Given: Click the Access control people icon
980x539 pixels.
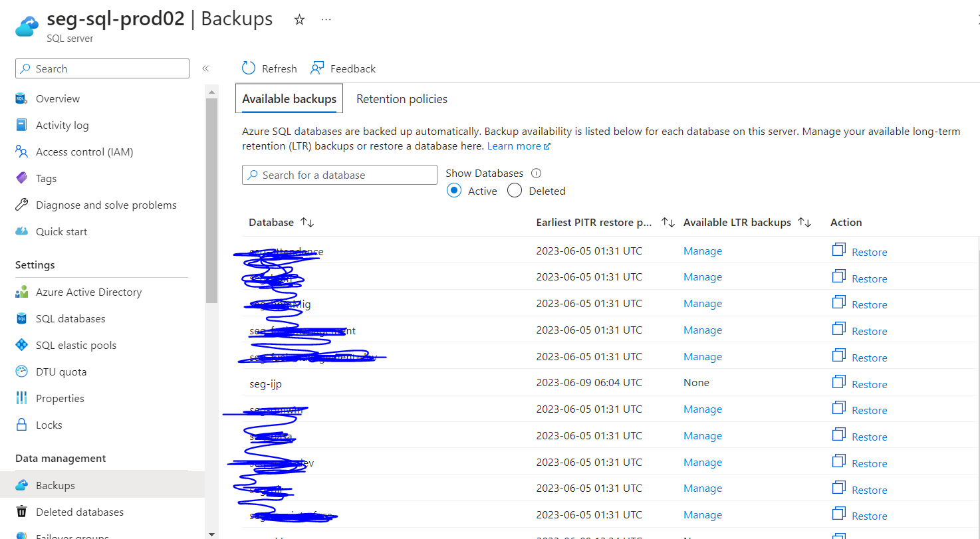Looking at the screenshot, I should pos(21,152).
